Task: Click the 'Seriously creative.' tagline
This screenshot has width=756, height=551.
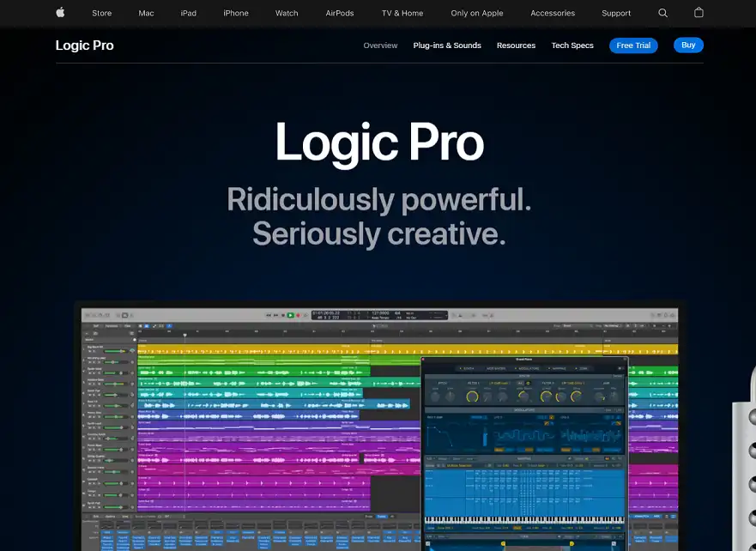Action: [x=379, y=233]
